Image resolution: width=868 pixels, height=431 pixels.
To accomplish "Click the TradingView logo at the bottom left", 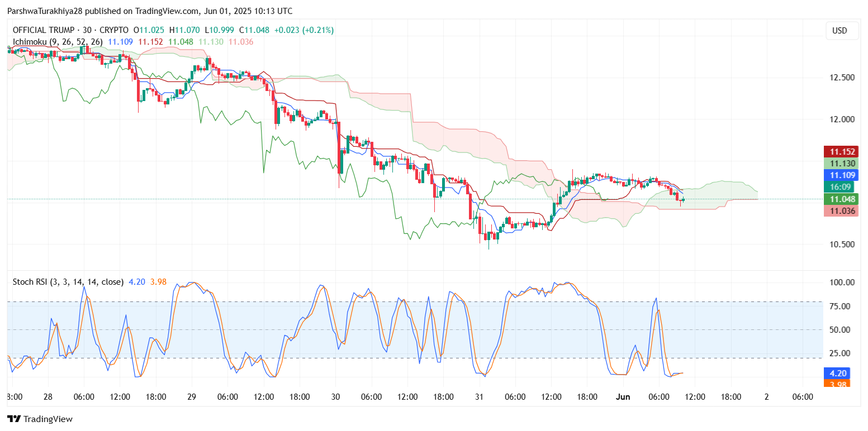I will 40,419.
